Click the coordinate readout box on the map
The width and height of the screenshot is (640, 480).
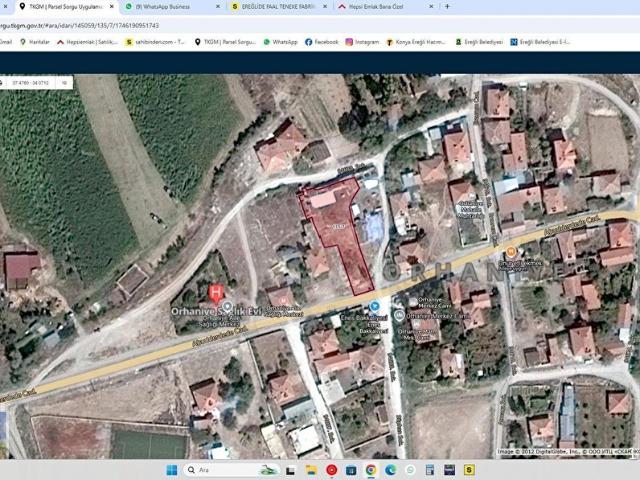[36, 82]
